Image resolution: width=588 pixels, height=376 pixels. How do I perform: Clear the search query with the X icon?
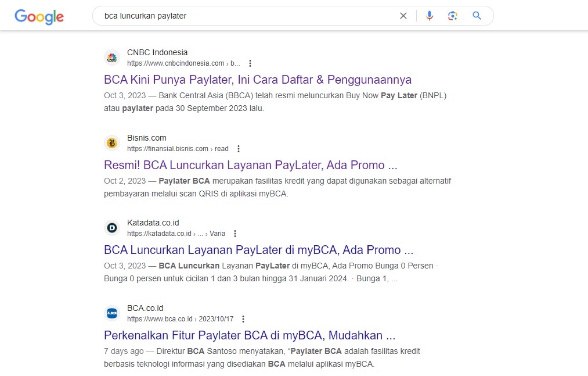coord(403,16)
